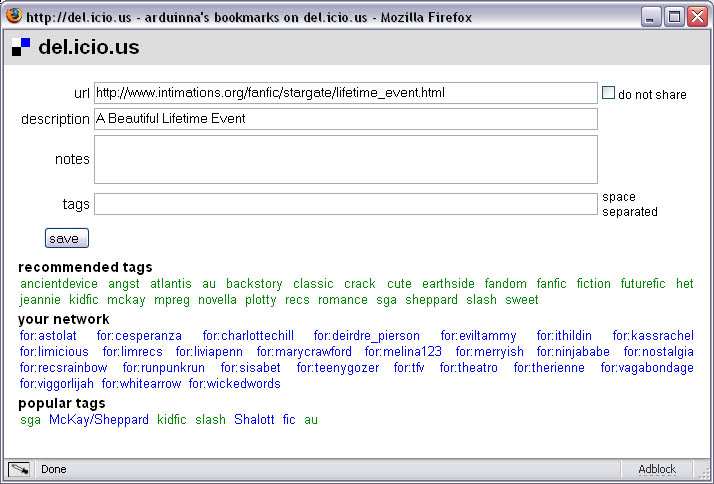Select for:astolat network tag
Image resolution: width=714 pixels, height=484 pixels.
(48, 336)
